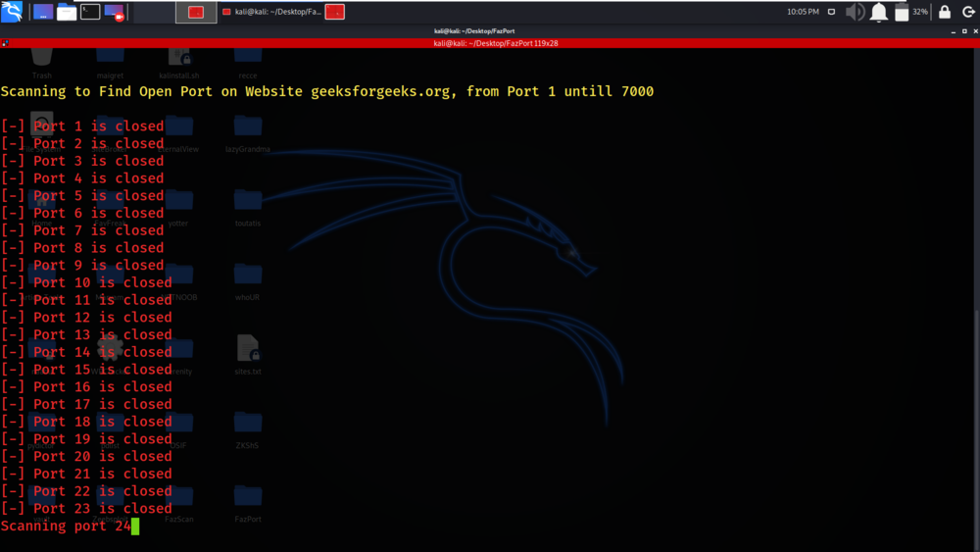Viewport: 980px width, 552px height.
Task: Click the terminal vertical scrollbar
Action: tap(977, 300)
